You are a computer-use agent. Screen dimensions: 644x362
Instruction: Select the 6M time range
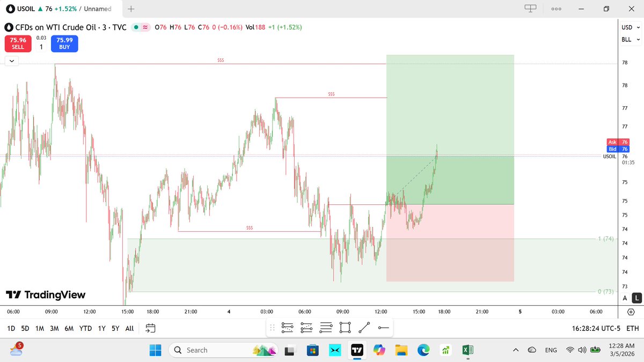click(69, 328)
